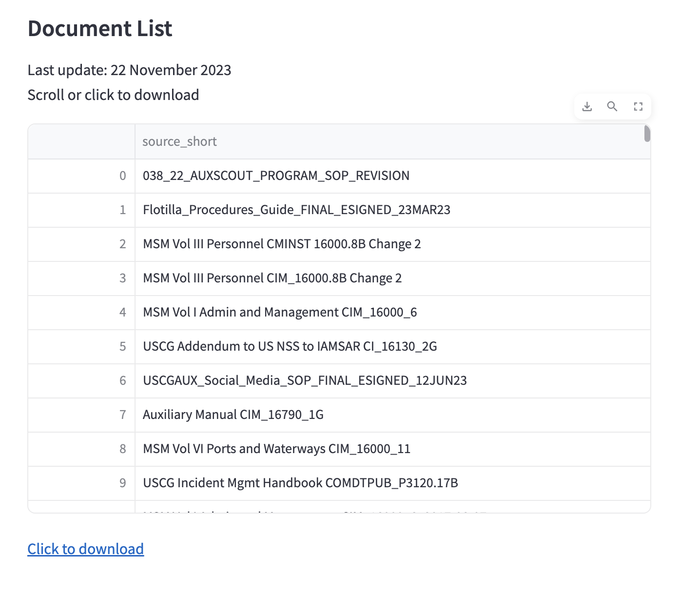Click row index 4 cell

(x=81, y=313)
